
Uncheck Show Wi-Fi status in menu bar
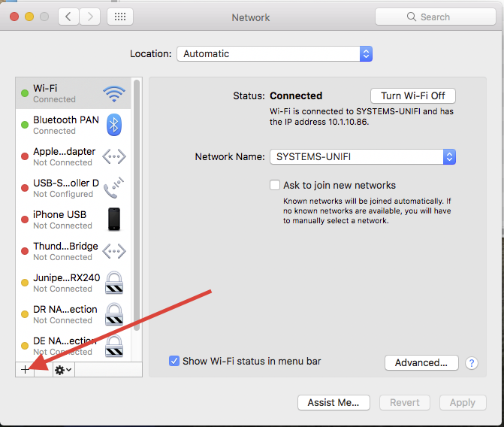tap(174, 362)
